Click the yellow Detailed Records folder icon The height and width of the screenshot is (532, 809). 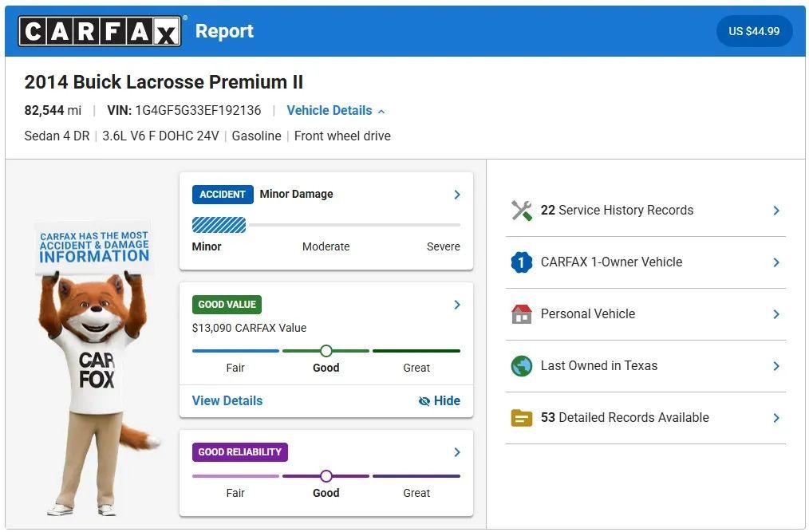point(522,417)
